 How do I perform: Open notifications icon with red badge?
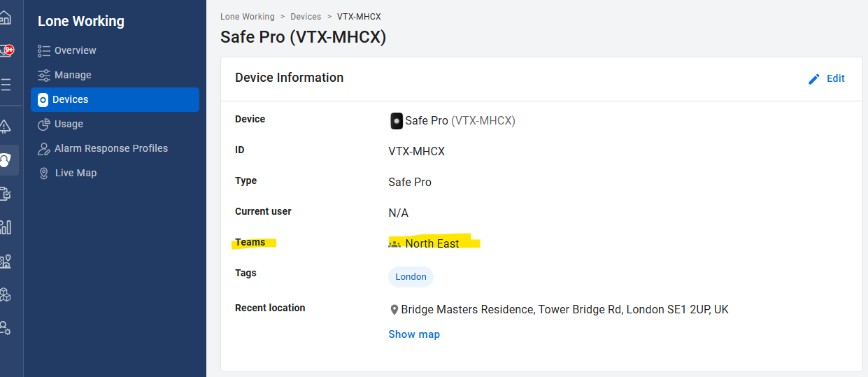click(6, 50)
